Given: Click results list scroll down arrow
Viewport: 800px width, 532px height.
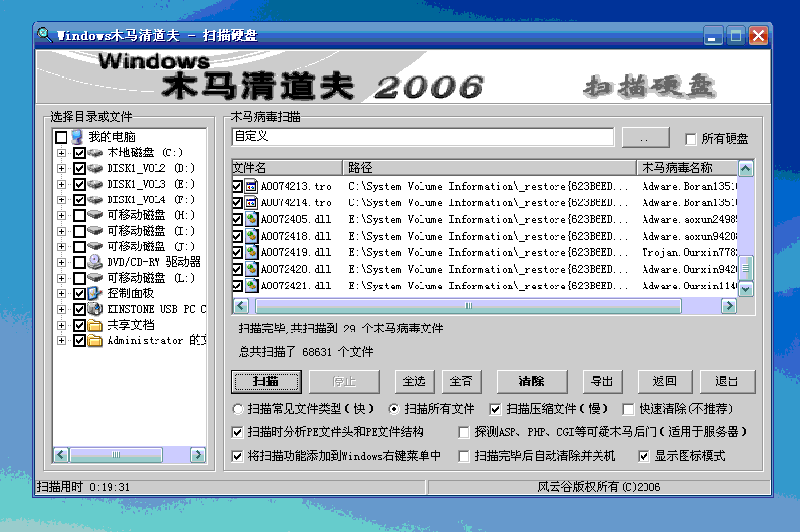Looking at the screenshot, I should click(746, 289).
